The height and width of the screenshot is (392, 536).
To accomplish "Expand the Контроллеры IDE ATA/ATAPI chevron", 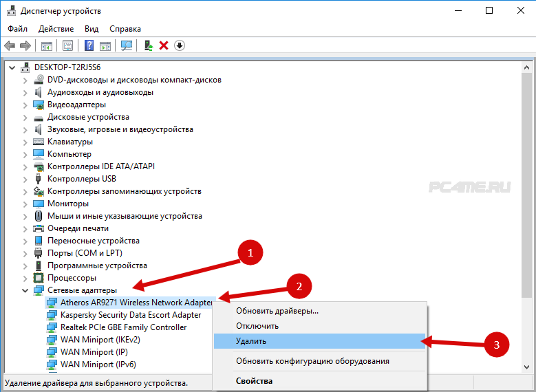I will point(25,167).
